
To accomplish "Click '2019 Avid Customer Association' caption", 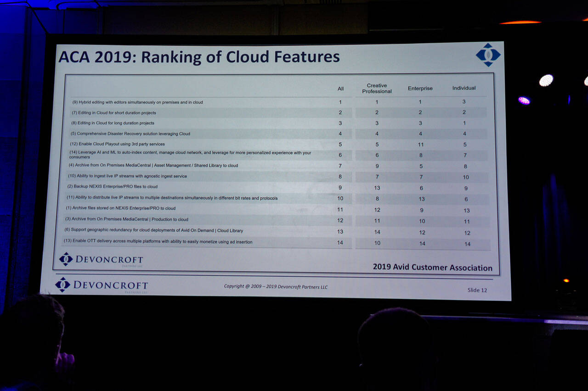I will (x=432, y=268).
